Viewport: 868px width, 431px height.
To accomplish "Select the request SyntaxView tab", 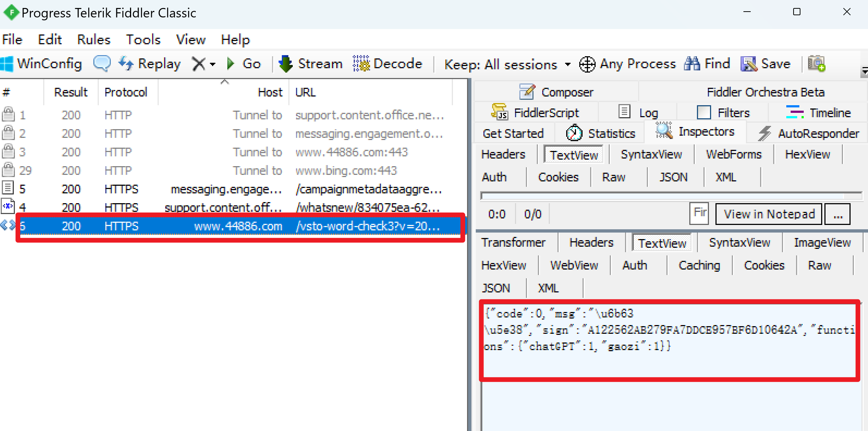I will pyautogui.click(x=651, y=155).
